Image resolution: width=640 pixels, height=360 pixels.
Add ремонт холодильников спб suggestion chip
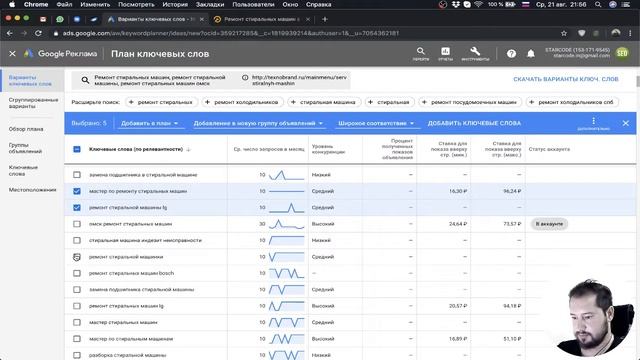point(572,102)
